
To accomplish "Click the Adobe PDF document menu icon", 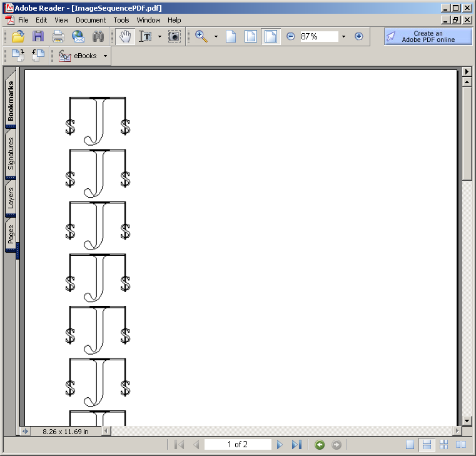I will point(10,20).
